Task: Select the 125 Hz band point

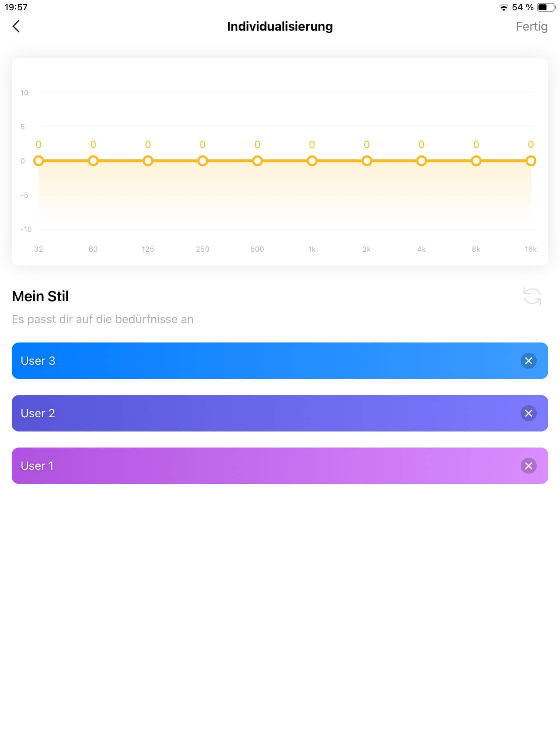Action: 148,161
